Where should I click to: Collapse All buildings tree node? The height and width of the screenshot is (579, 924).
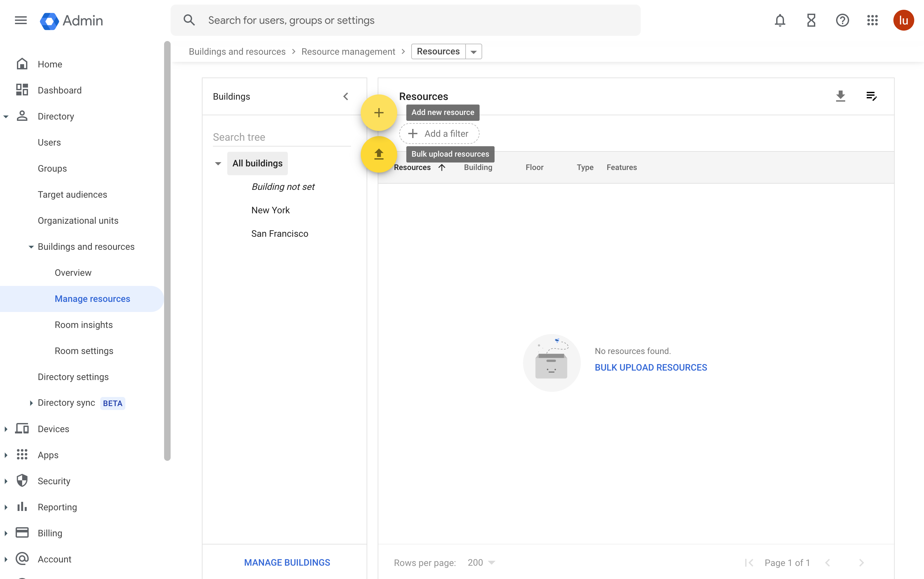tap(218, 163)
